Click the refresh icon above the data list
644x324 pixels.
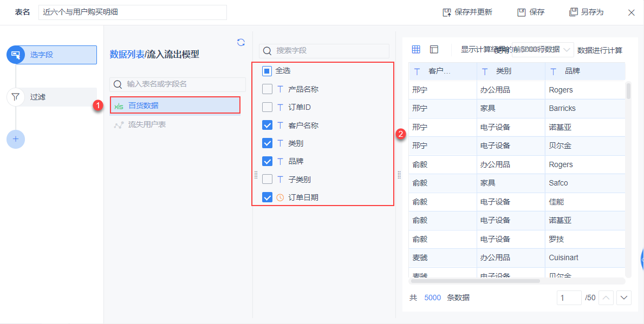pos(241,42)
